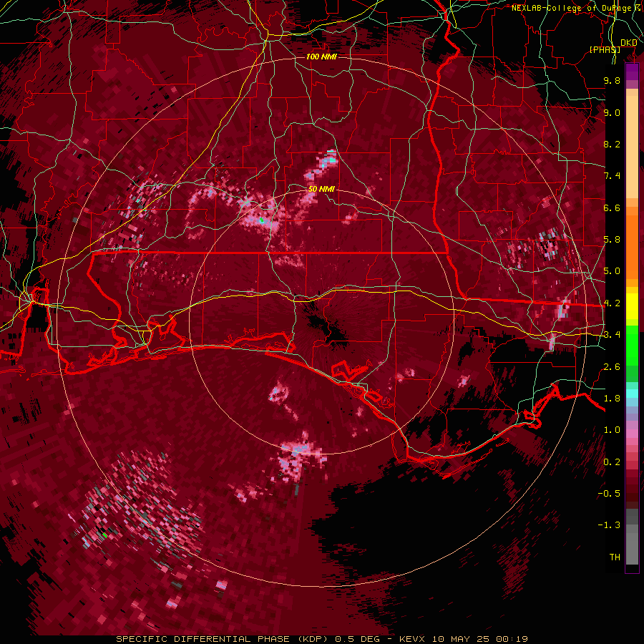Click the 7.4 value on the color scale

pos(612,176)
